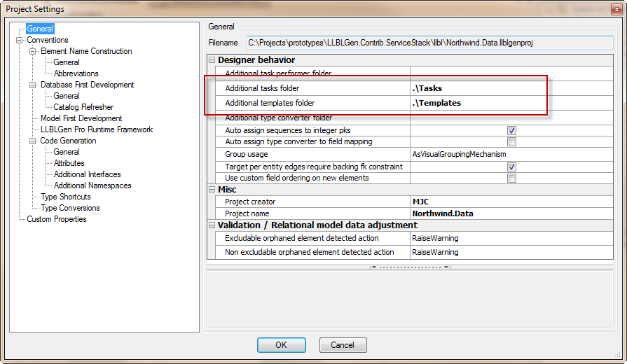Collapse the Database First Development node
Image resolution: width=627 pixels, height=364 pixels.
click(x=33, y=85)
